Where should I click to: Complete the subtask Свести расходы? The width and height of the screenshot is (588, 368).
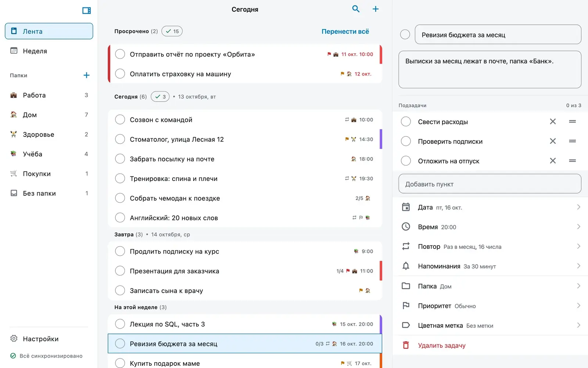click(x=406, y=121)
